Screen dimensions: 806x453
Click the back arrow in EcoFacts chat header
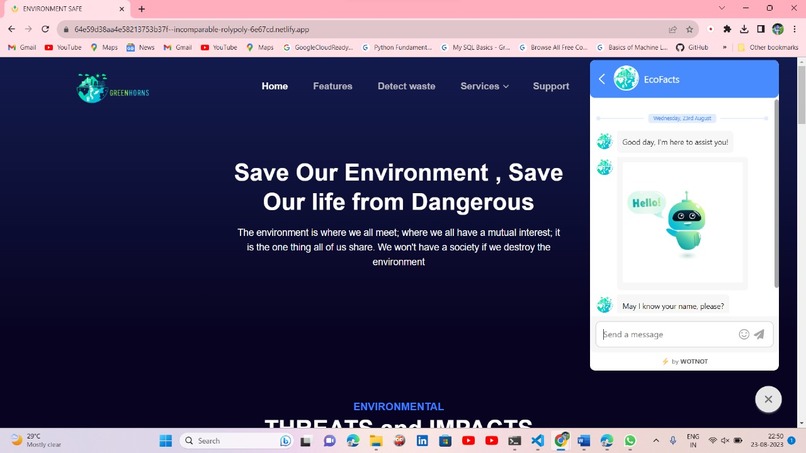click(602, 79)
